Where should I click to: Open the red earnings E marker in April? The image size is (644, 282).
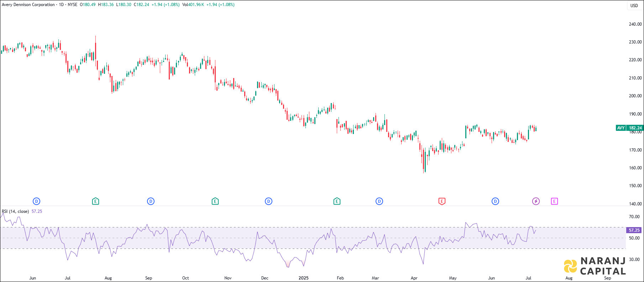coord(442,201)
